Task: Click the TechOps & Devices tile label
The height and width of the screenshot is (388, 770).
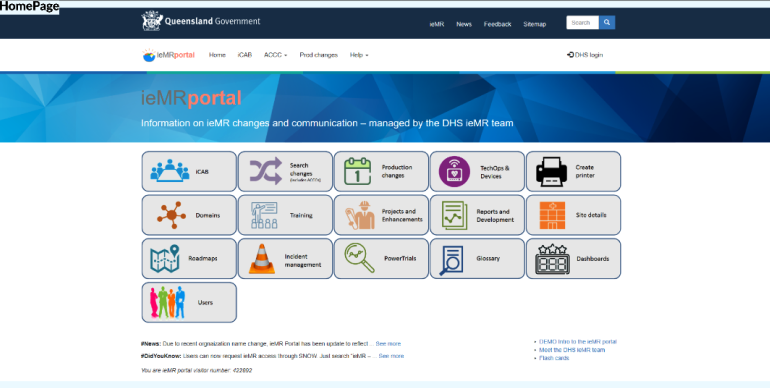Action: pos(495,172)
